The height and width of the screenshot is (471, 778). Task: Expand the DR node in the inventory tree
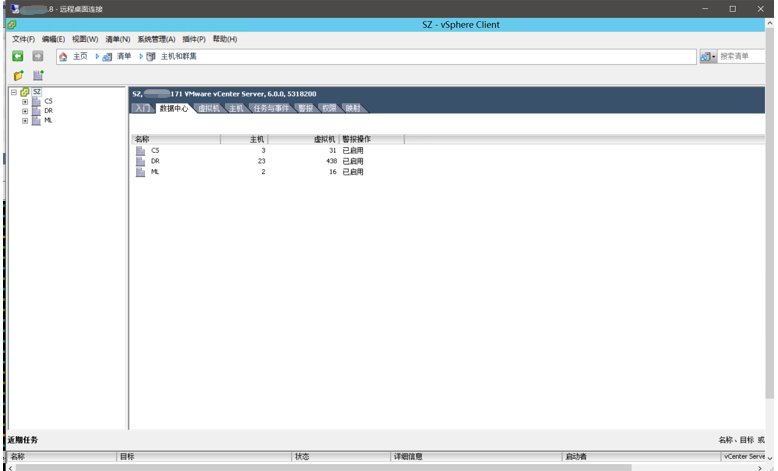(25, 111)
